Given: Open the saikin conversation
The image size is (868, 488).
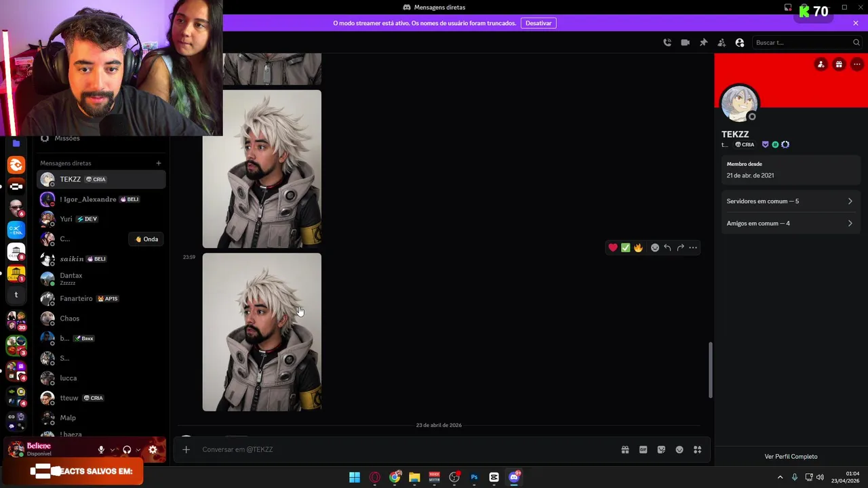Looking at the screenshot, I should pyautogui.click(x=102, y=259).
